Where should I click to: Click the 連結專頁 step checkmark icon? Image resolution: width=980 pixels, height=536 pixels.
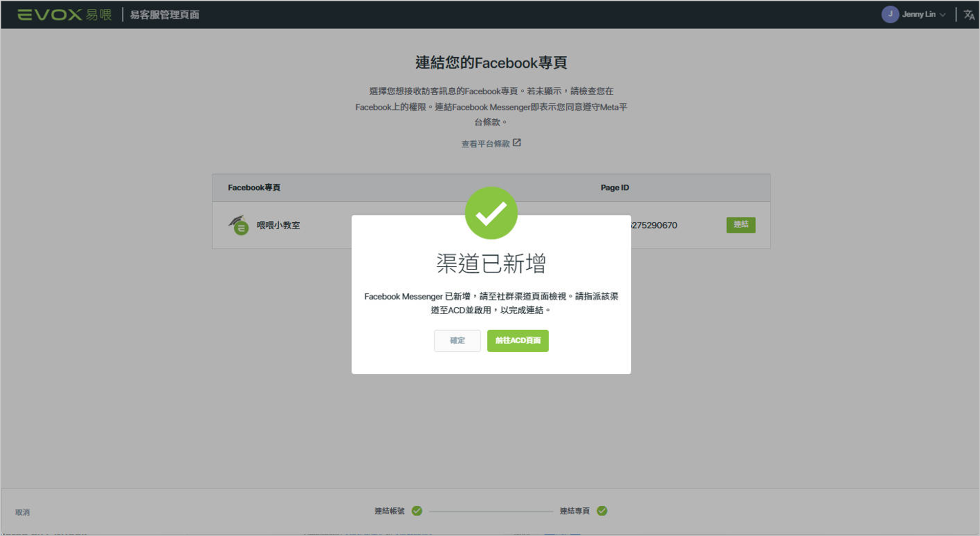tap(602, 511)
